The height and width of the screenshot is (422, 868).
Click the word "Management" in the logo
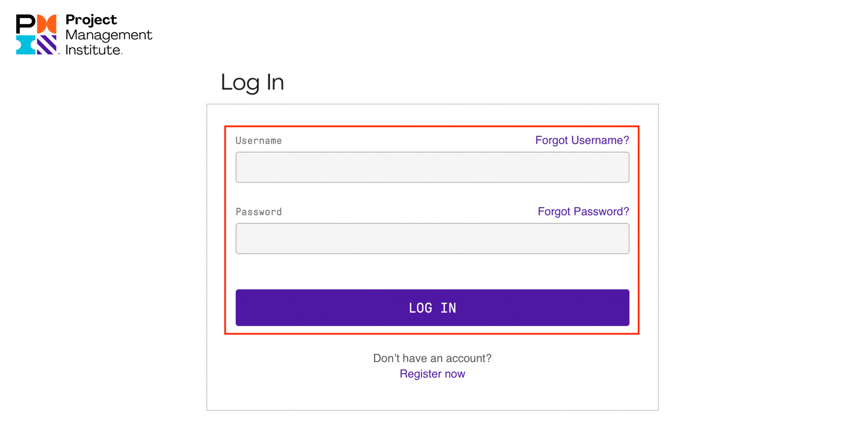(109, 35)
